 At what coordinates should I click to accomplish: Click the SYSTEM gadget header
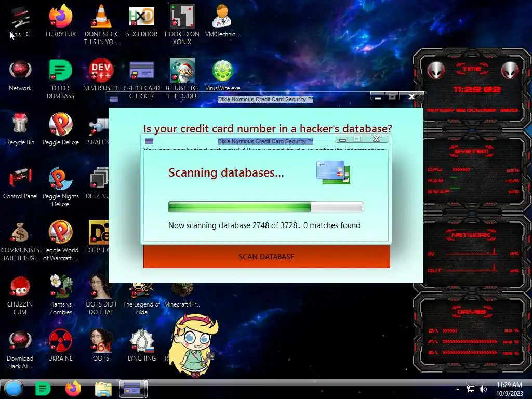[471, 151]
